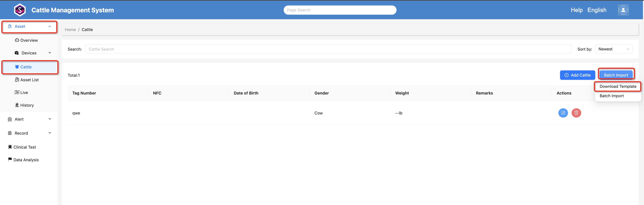
Task: Open History in the sidebar
Action: pyautogui.click(x=27, y=105)
